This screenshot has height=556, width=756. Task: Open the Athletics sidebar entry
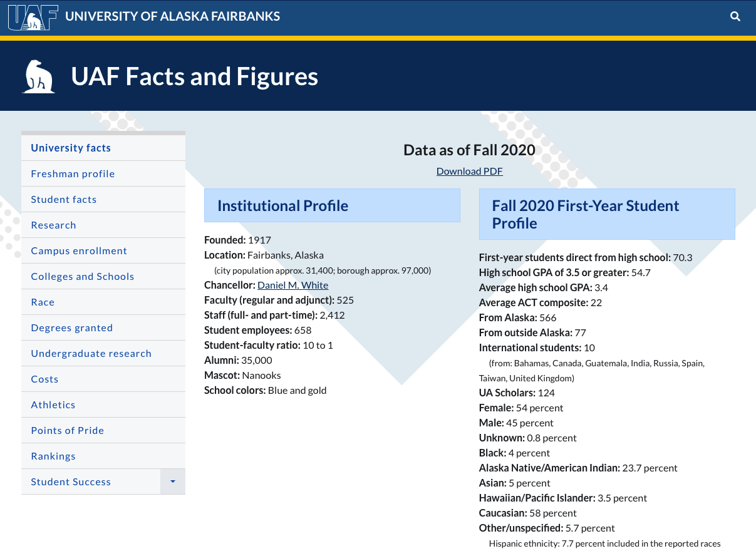53,404
